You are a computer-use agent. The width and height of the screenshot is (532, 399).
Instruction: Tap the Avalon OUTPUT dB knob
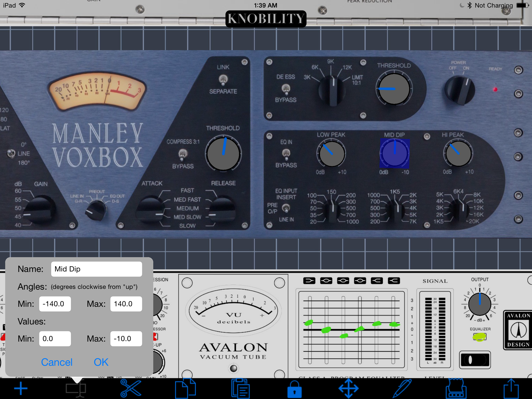tap(480, 304)
